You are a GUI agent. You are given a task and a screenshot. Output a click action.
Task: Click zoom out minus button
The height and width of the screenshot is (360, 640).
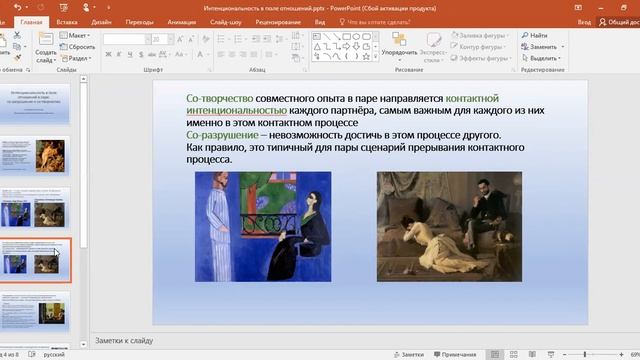pyautogui.click(x=564, y=355)
